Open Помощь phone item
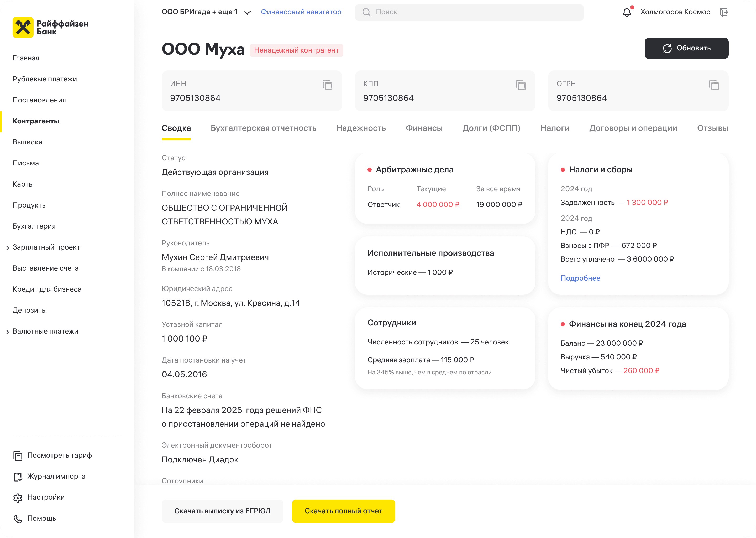Screen dimensions: 756x538 (x=41, y=518)
